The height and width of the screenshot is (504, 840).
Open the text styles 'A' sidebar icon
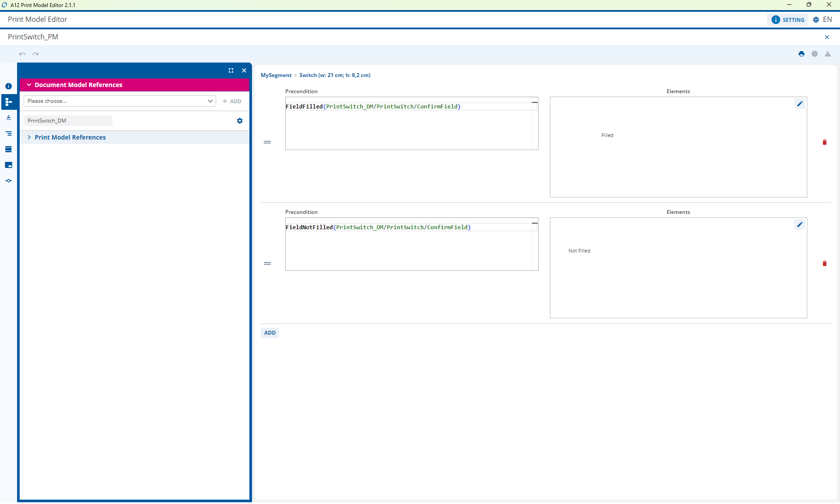coord(8,118)
